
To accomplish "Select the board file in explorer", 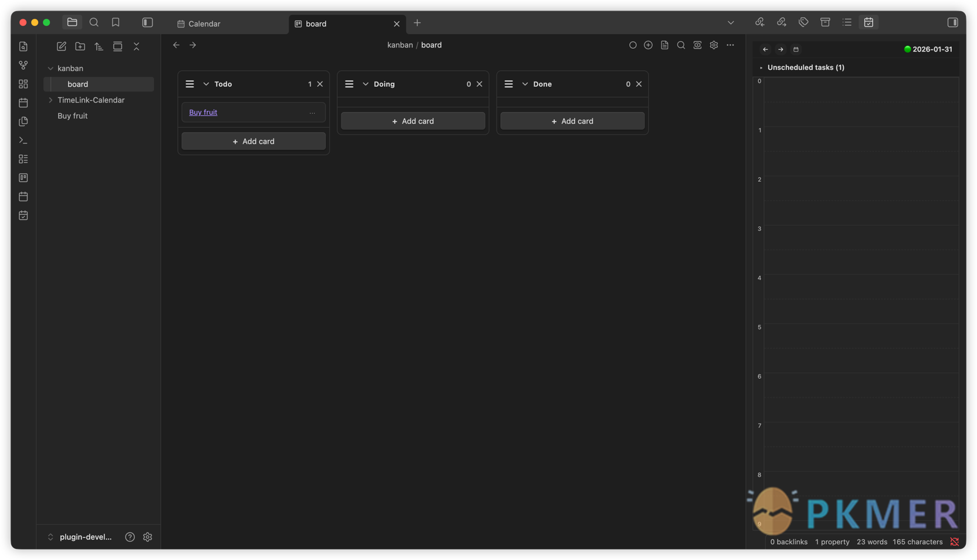I will click(x=99, y=84).
